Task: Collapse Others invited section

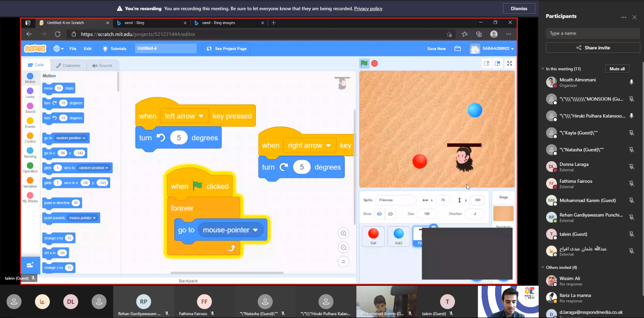Action: pyautogui.click(x=543, y=267)
